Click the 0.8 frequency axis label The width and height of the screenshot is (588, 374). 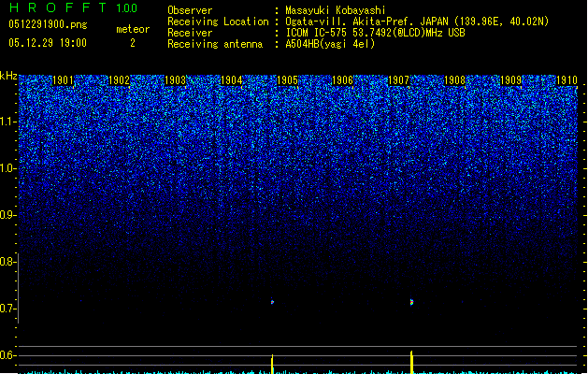pyautogui.click(x=7, y=262)
